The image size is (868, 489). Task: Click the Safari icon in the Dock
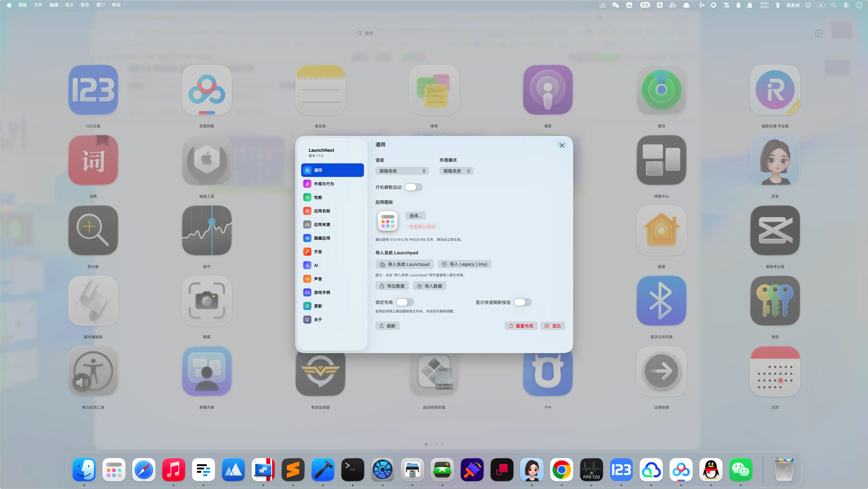143,469
